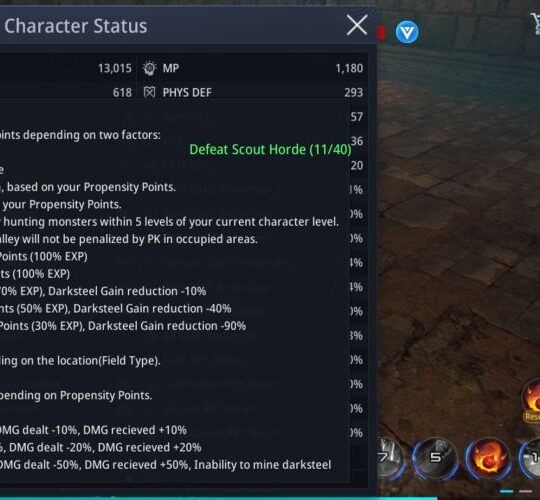The width and height of the screenshot is (540, 500).
Task: Click the MP gear-shaped stat icon
Action: [x=149, y=68]
